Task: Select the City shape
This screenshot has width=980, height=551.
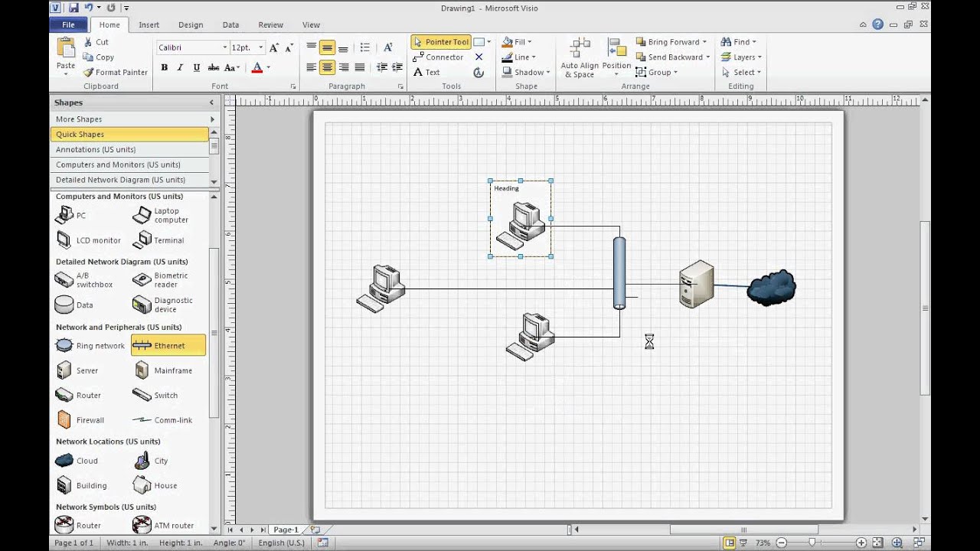Action: [x=152, y=461]
